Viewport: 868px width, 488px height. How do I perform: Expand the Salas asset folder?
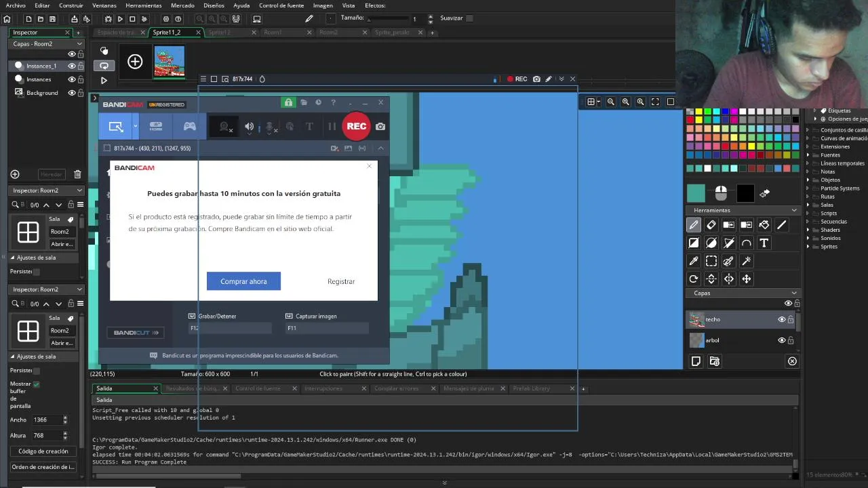(808, 205)
